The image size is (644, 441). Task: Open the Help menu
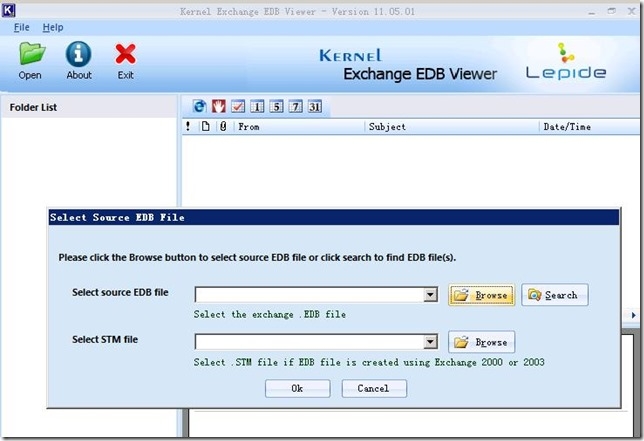(53, 28)
